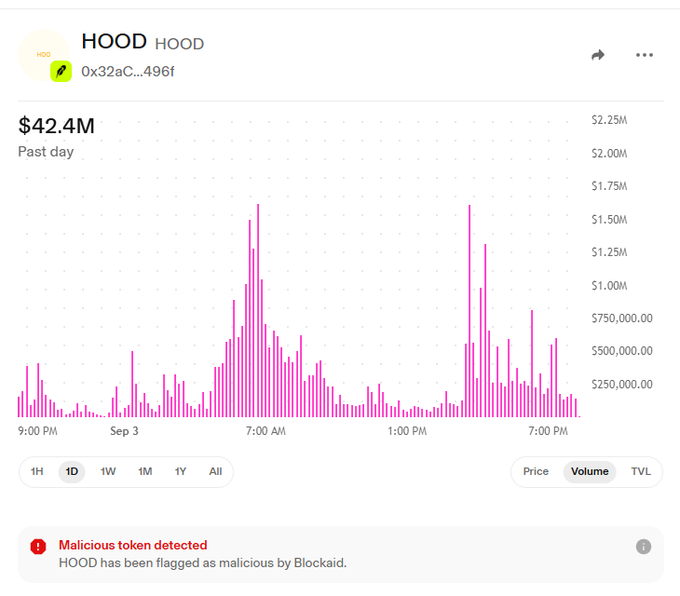
Task: Click the 7:00 PM time axis label
Action: tap(548, 431)
